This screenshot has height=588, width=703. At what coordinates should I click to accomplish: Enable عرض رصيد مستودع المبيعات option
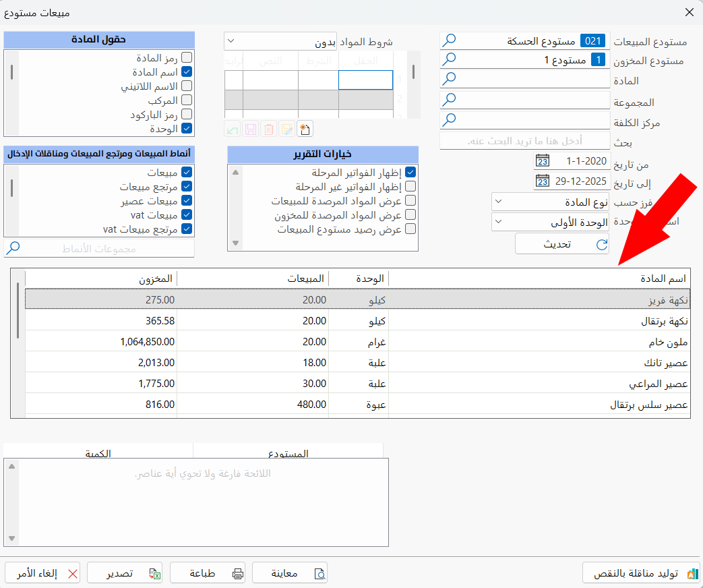412,229
